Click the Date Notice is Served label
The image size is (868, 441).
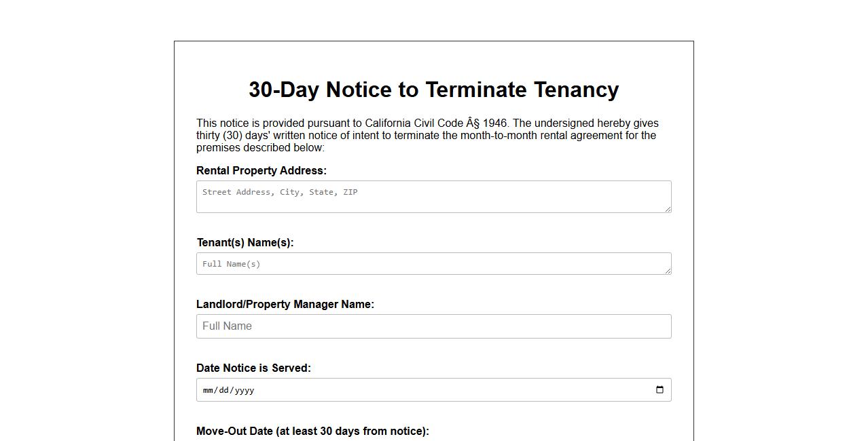253,368
